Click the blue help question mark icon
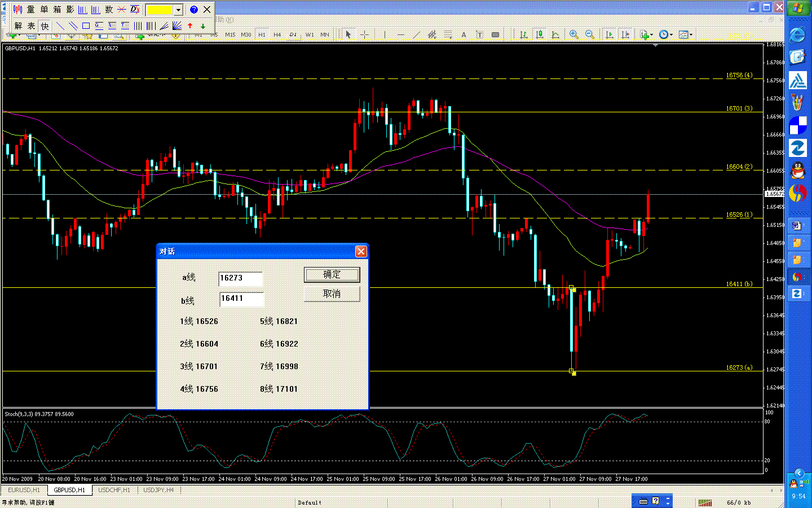This screenshot has height=508, width=812. coord(193,10)
